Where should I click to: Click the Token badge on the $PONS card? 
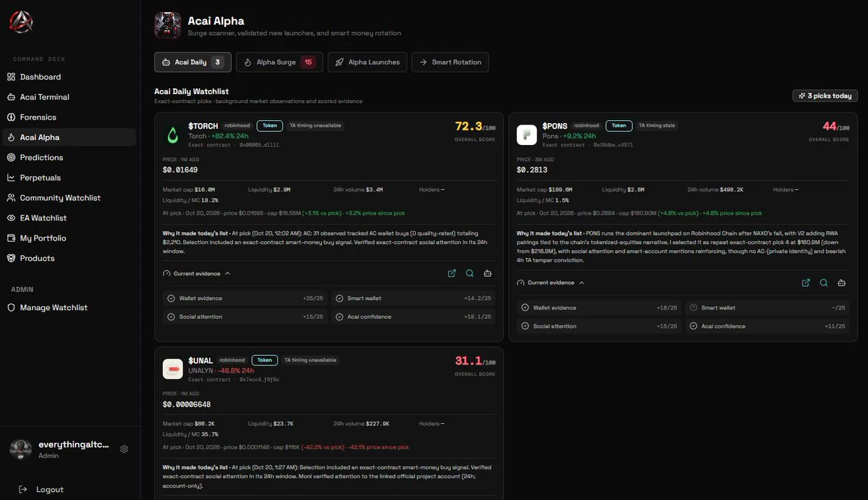click(x=619, y=126)
